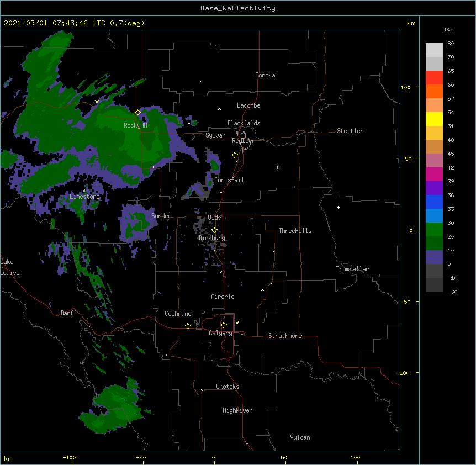Click the Okotoks town label
The height and width of the screenshot is (465, 476).
tap(228, 387)
